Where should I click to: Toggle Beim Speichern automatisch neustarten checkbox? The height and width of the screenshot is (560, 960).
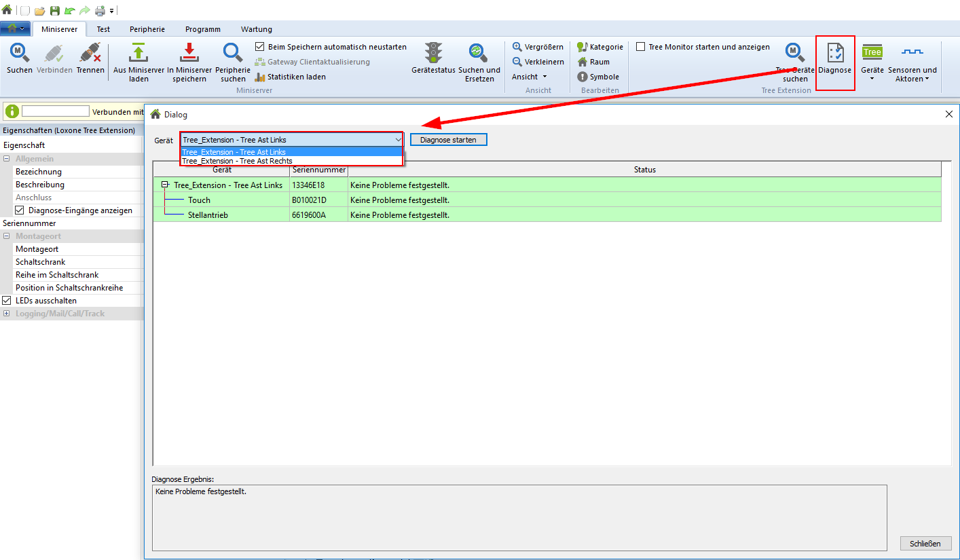click(260, 47)
